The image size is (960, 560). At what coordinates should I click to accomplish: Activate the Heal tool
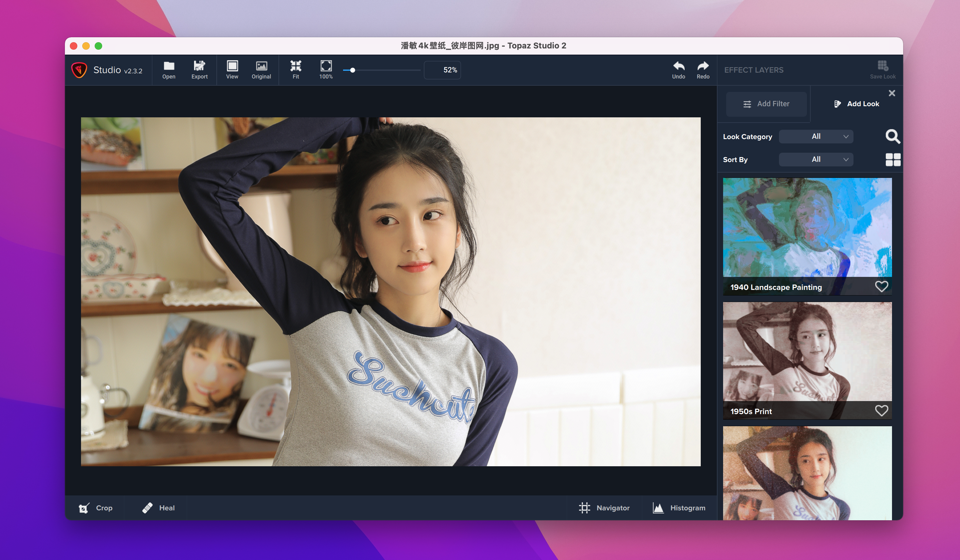158,508
